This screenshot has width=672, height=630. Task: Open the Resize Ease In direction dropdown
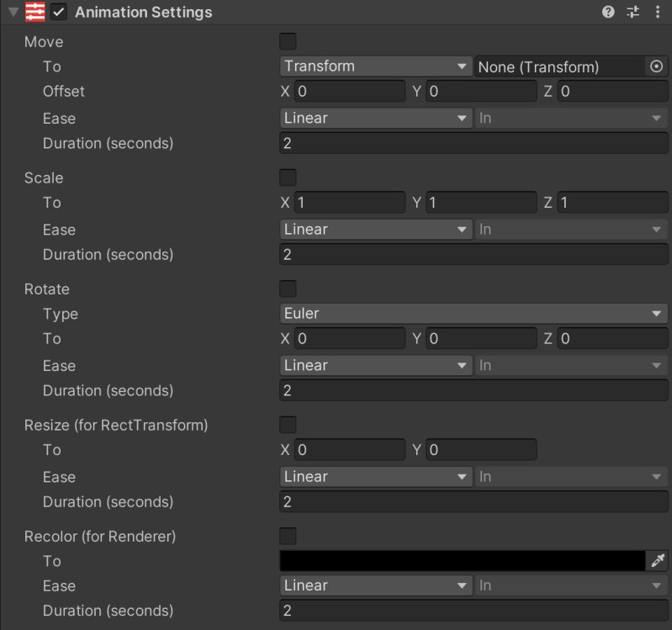tap(571, 477)
